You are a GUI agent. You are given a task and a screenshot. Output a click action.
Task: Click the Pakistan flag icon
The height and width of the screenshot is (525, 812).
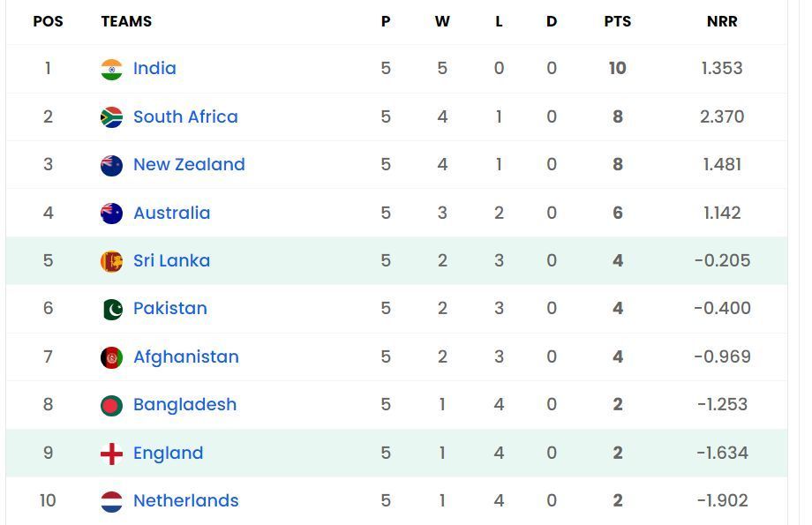click(x=111, y=308)
